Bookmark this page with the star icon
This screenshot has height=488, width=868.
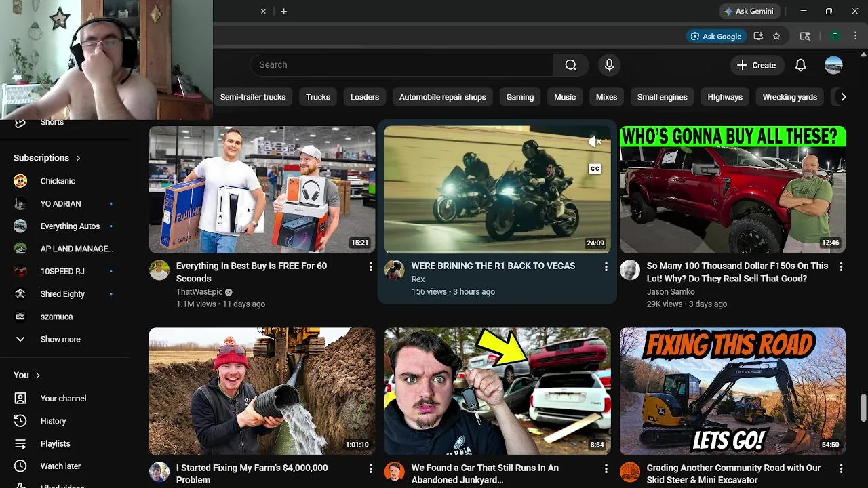tap(776, 36)
